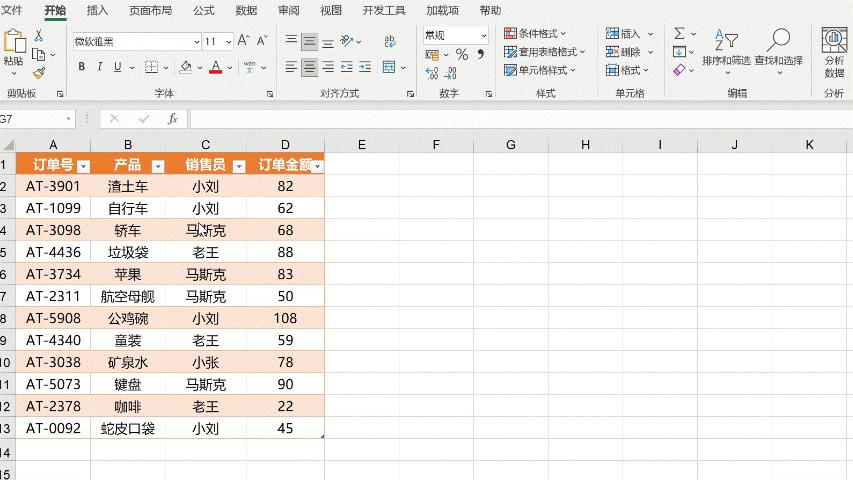Screen dimensions: 853x480
Task: Open the font dialog launcher
Action: (x=270, y=94)
